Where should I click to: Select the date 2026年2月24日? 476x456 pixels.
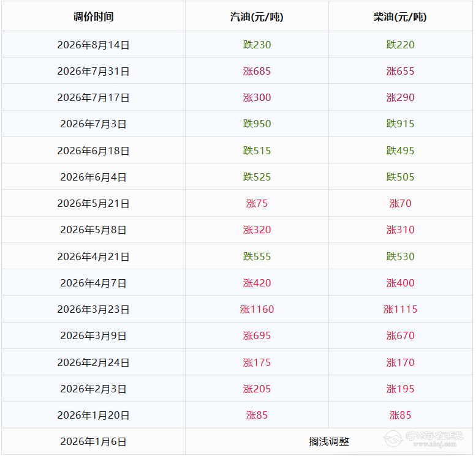93,362
